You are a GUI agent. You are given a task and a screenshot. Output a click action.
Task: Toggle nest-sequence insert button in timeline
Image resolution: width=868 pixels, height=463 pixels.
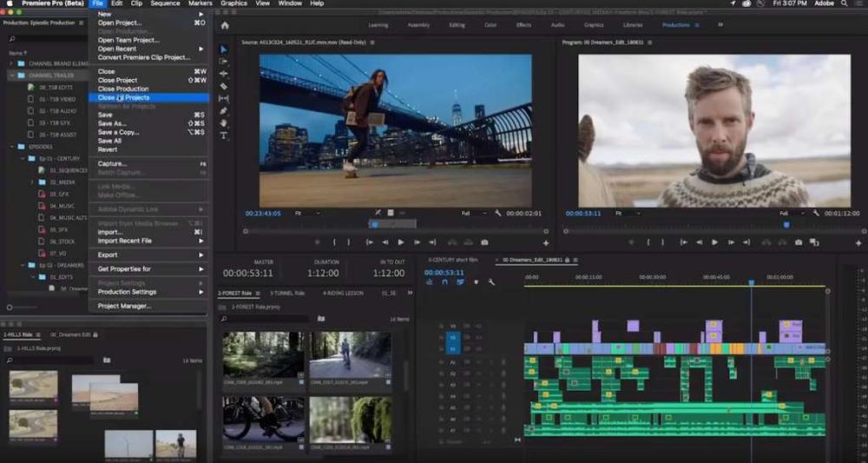[x=429, y=282]
